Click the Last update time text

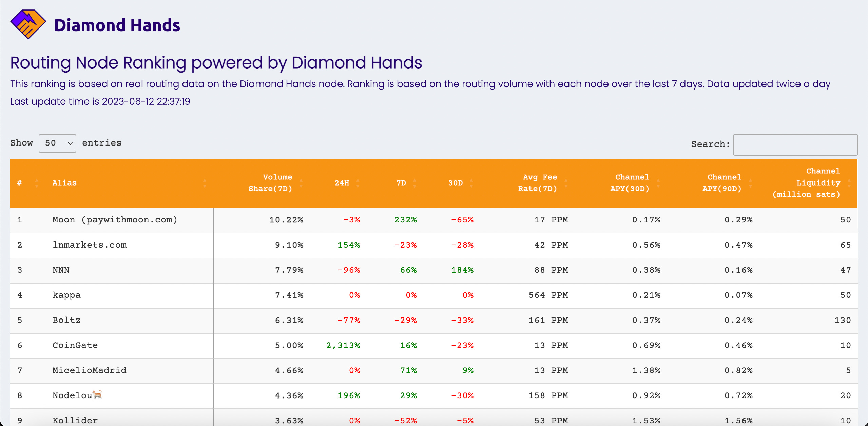pos(100,102)
